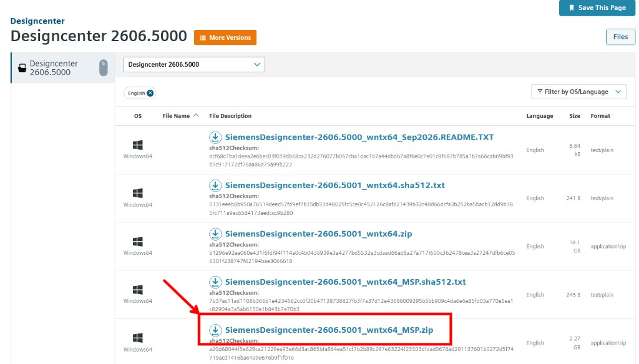Open the Designcenter 2606.5000 version dropdown
The height and width of the screenshot is (364, 639).
194,64
